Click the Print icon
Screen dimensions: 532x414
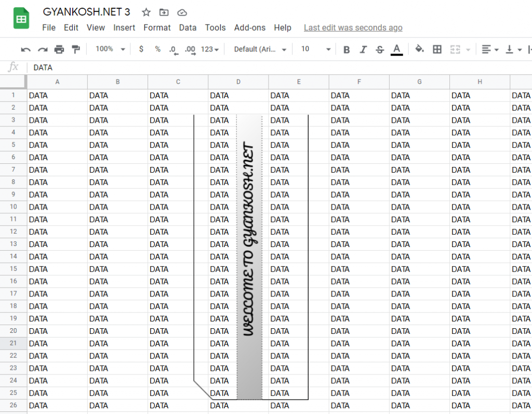click(59, 49)
